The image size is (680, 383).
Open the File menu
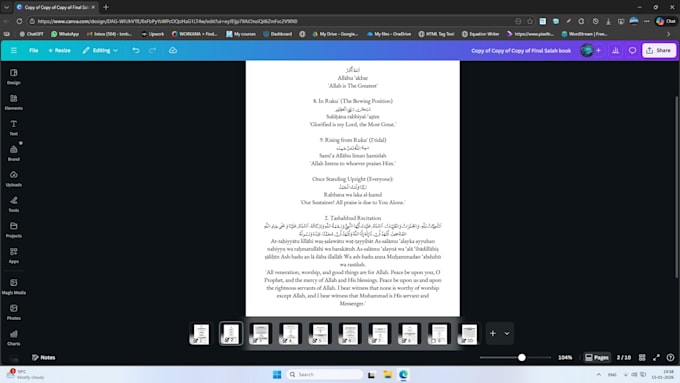click(33, 50)
